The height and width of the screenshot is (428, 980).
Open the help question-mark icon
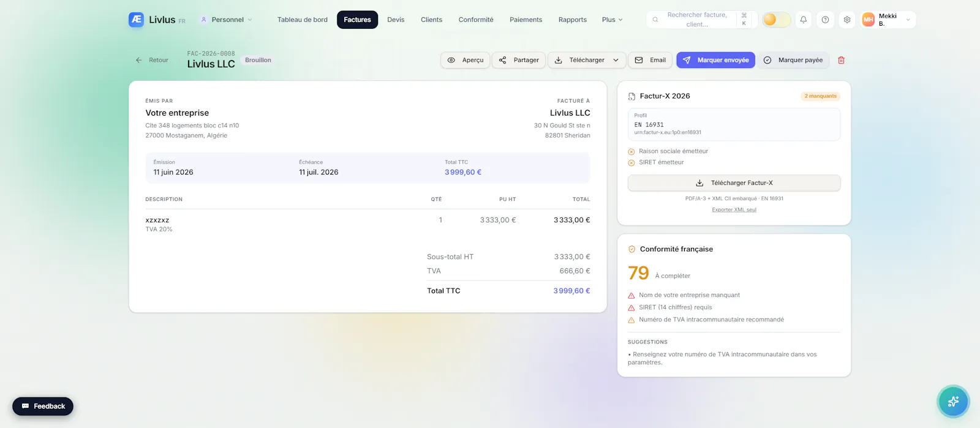coord(825,20)
